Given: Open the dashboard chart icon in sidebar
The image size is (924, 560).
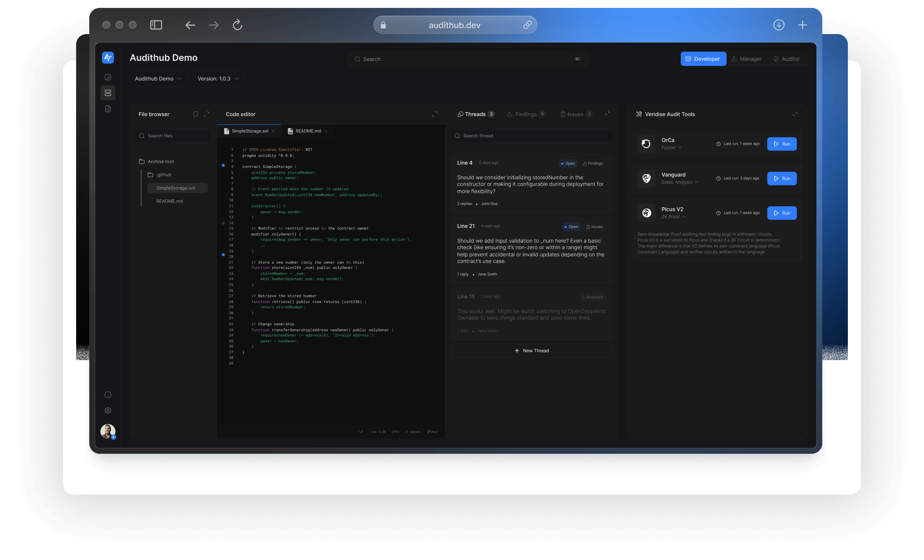Looking at the screenshot, I should [x=108, y=77].
